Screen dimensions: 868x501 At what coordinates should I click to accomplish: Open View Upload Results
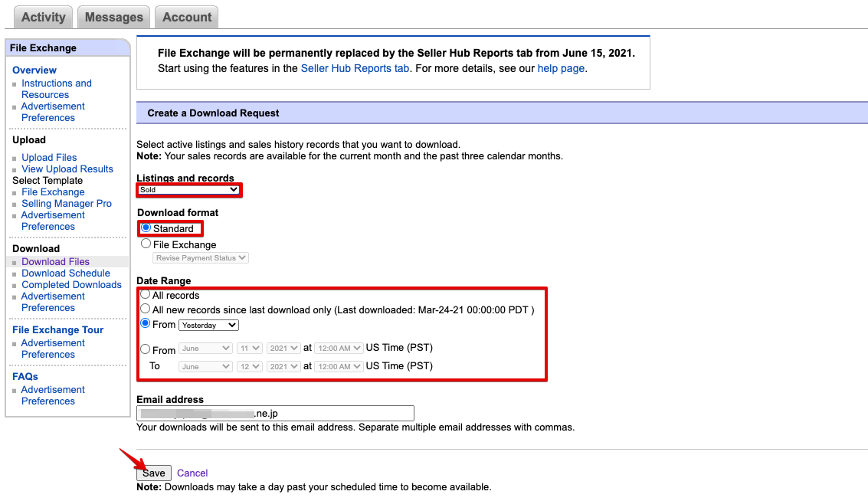pos(67,169)
